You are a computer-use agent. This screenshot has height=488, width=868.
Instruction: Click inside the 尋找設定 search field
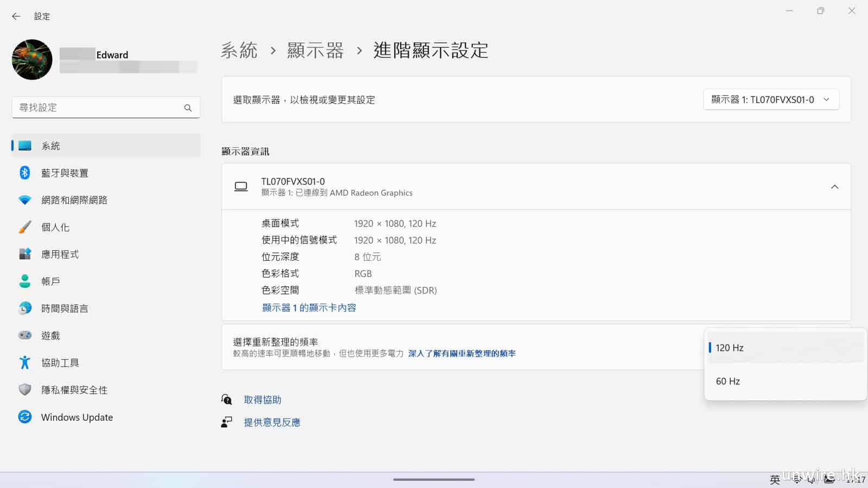100,108
